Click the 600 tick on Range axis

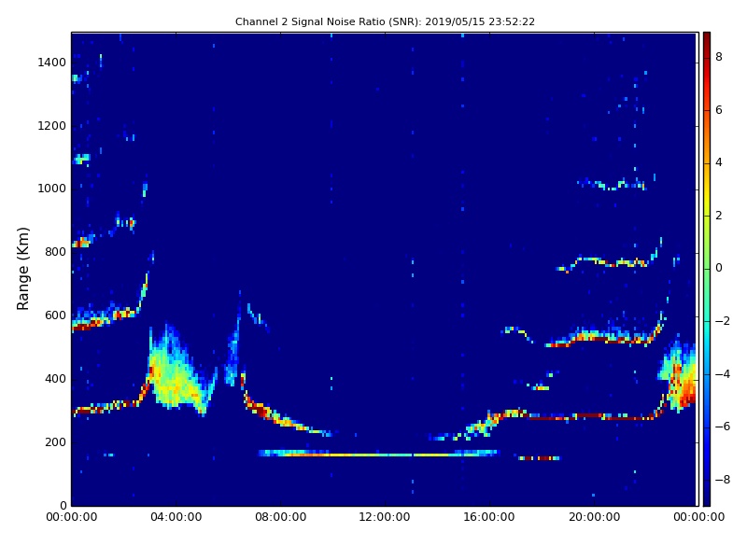click(56, 315)
